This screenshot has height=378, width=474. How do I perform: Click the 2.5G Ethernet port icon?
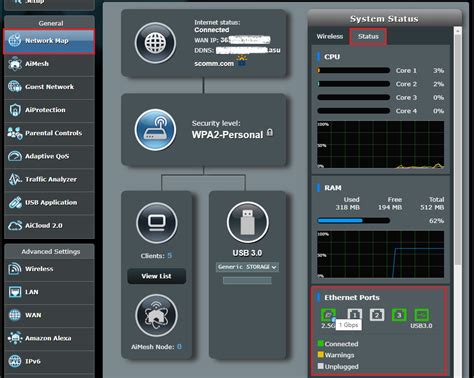pos(328,315)
